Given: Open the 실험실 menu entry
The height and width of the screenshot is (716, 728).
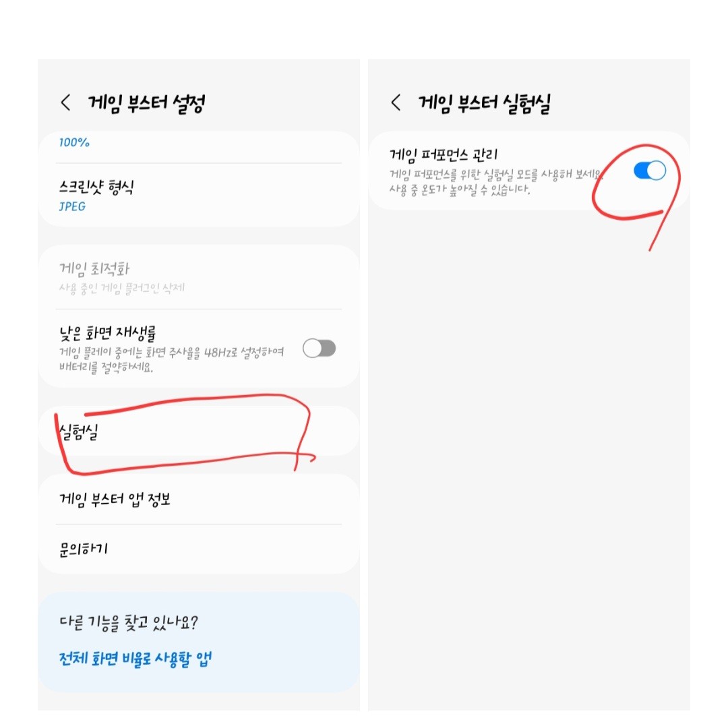Looking at the screenshot, I should (x=199, y=431).
